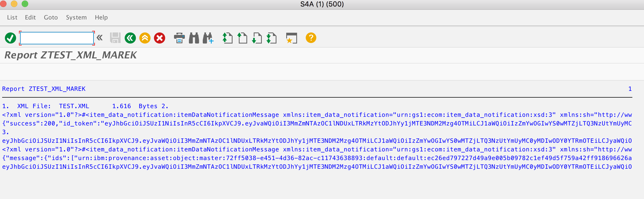Click the greyed-out Save diskette icon

click(115, 38)
